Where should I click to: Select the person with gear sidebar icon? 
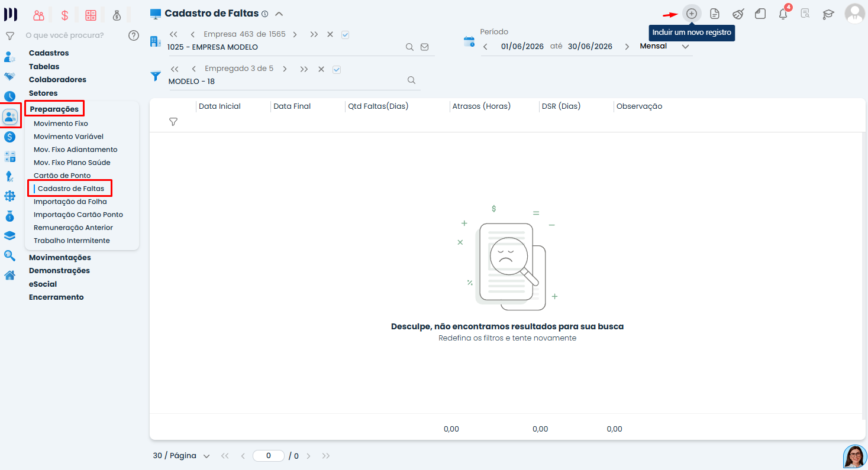9,57
